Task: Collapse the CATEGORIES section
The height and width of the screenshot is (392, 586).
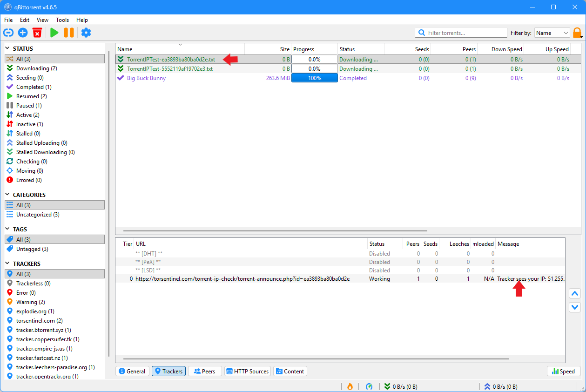Action: (7, 194)
